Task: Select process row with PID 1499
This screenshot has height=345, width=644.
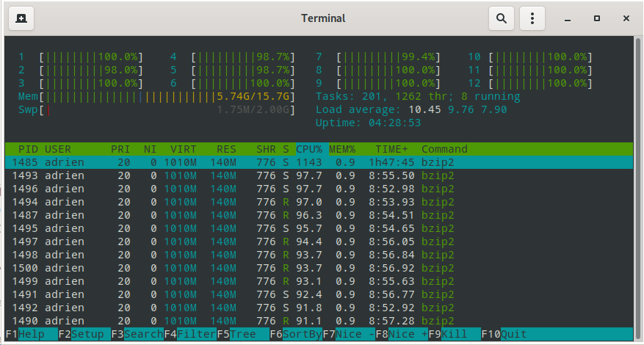Action: (x=319, y=281)
